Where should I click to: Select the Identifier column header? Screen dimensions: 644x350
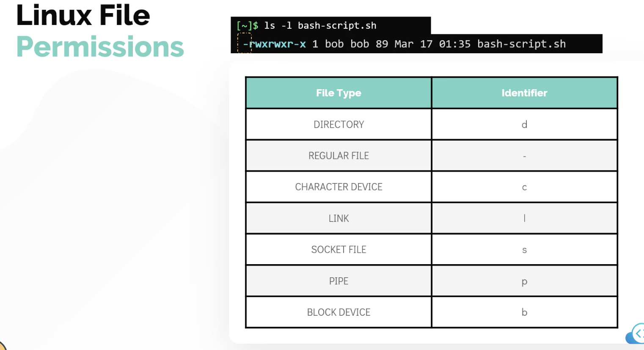click(524, 93)
